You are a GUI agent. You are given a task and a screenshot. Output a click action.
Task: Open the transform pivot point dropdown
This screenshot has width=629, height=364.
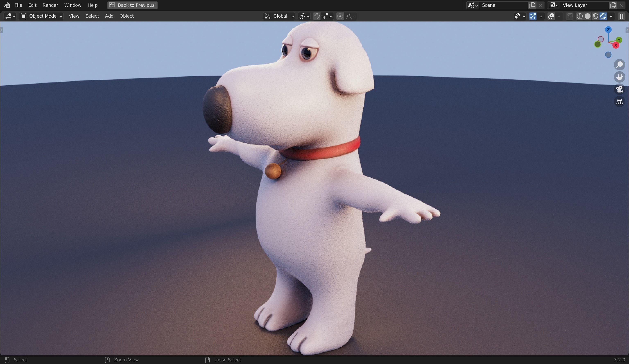click(304, 16)
